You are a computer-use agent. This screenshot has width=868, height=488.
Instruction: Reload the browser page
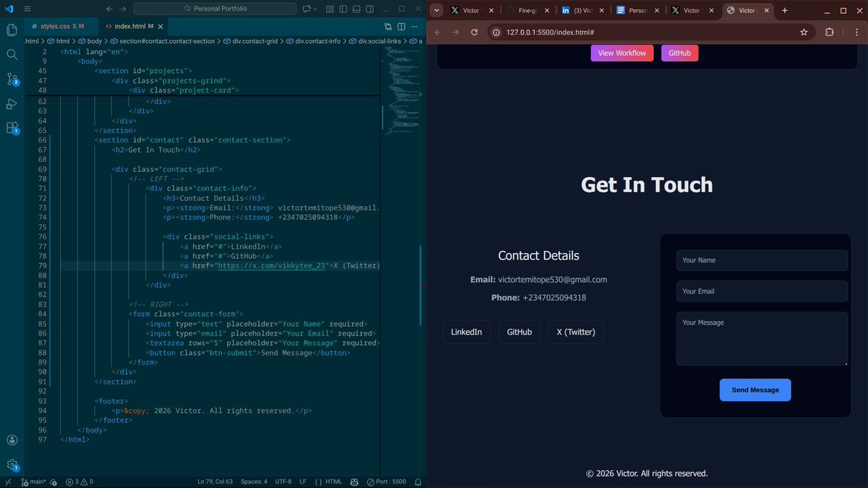click(475, 33)
